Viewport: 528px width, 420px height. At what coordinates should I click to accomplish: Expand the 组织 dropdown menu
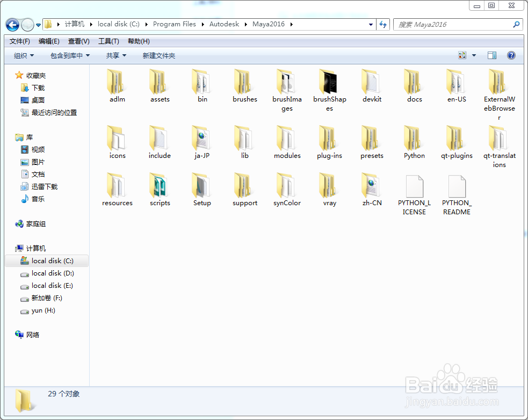24,55
